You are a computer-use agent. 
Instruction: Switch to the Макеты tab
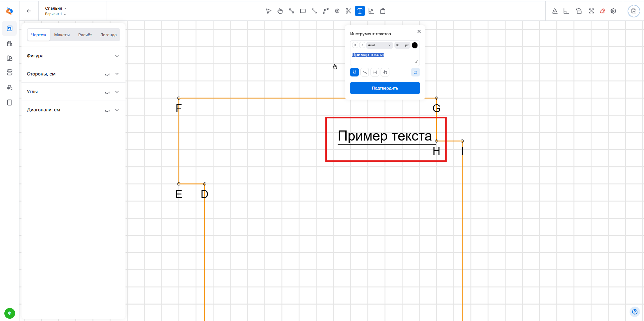[62, 35]
